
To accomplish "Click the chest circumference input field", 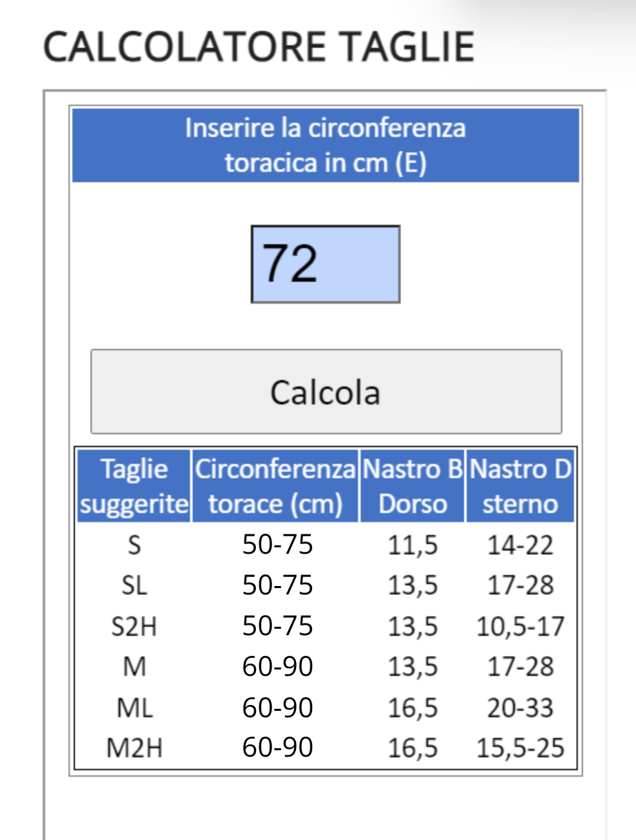I will 325,264.
